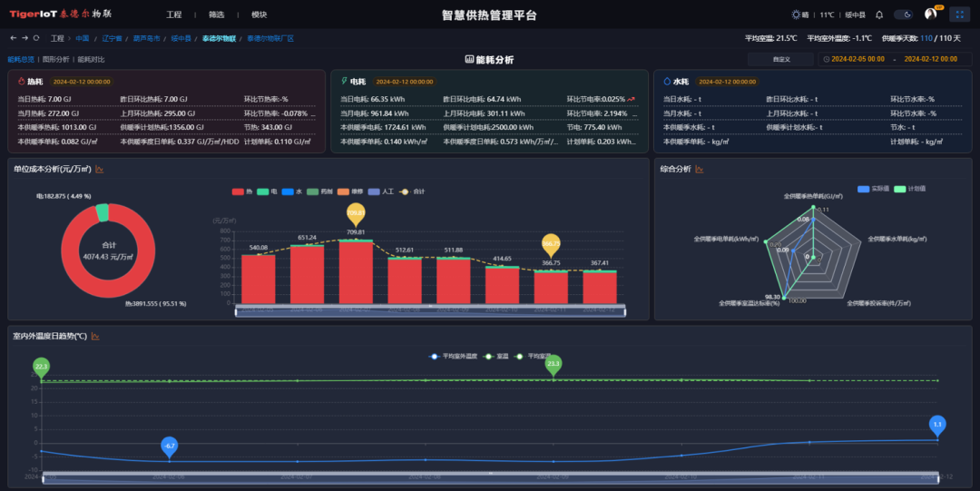The width and height of the screenshot is (980, 491).
Task: Open the 工程 top menu
Action: click(174, 15)
